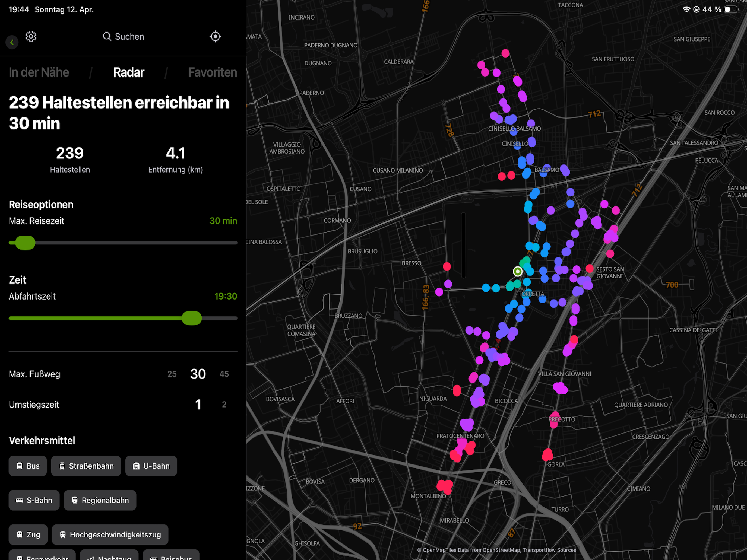This screenshot has height=560, width=747.
Task: Tap the green 30 min value
Action: [223, 221]
